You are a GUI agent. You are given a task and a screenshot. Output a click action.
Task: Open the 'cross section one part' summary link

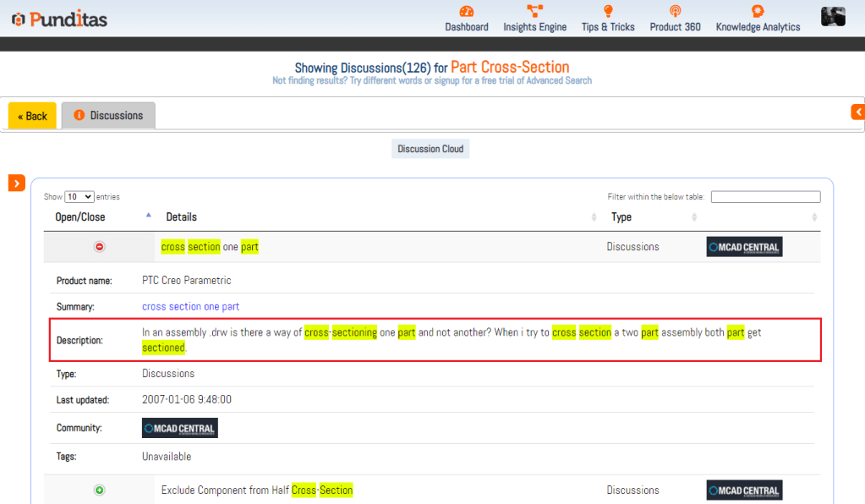point(190,307)
